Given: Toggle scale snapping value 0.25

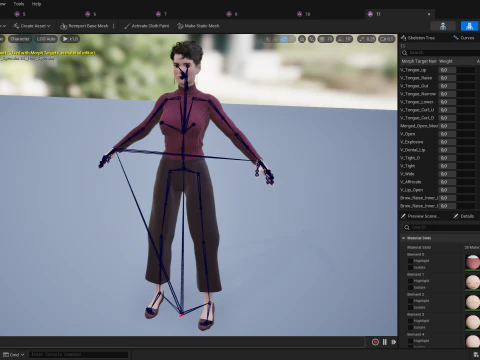Looking at the screenshot, I should tap(366, 39).
